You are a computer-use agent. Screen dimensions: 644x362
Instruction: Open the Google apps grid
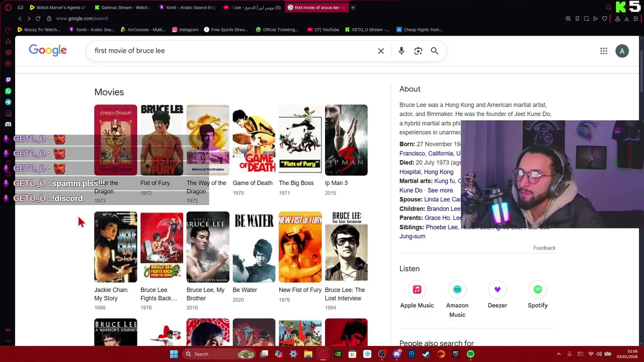point(604,51)
